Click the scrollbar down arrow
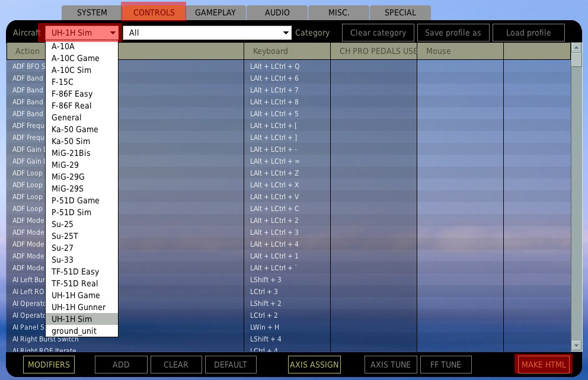This screenshot has height=380, width=588. pyautogui.click(x=576, y=346)
